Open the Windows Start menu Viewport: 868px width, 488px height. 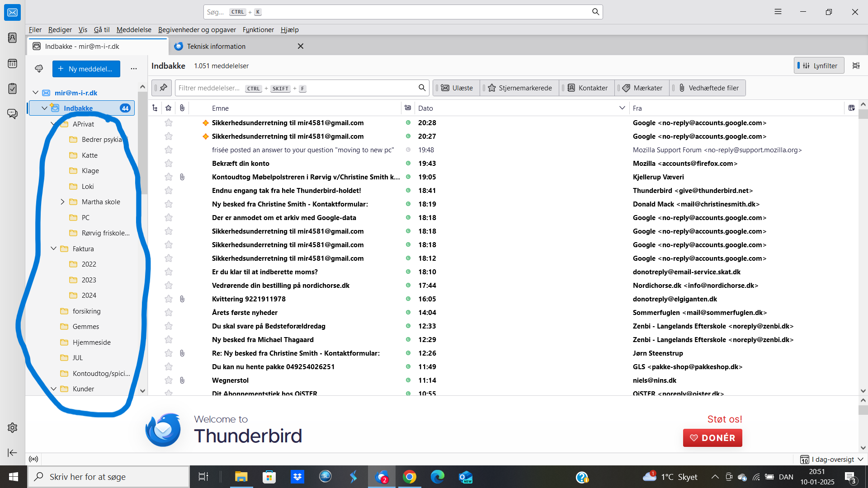click(x=13, y=477)
